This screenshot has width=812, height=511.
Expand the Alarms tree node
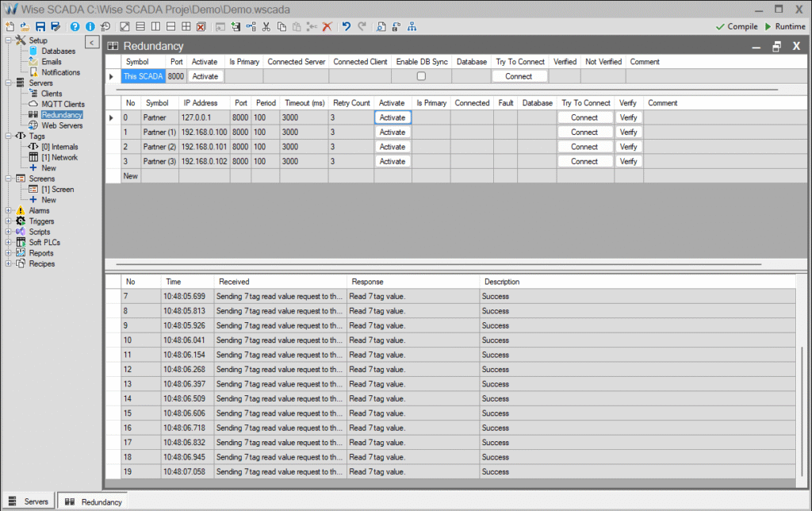point(6,210)
